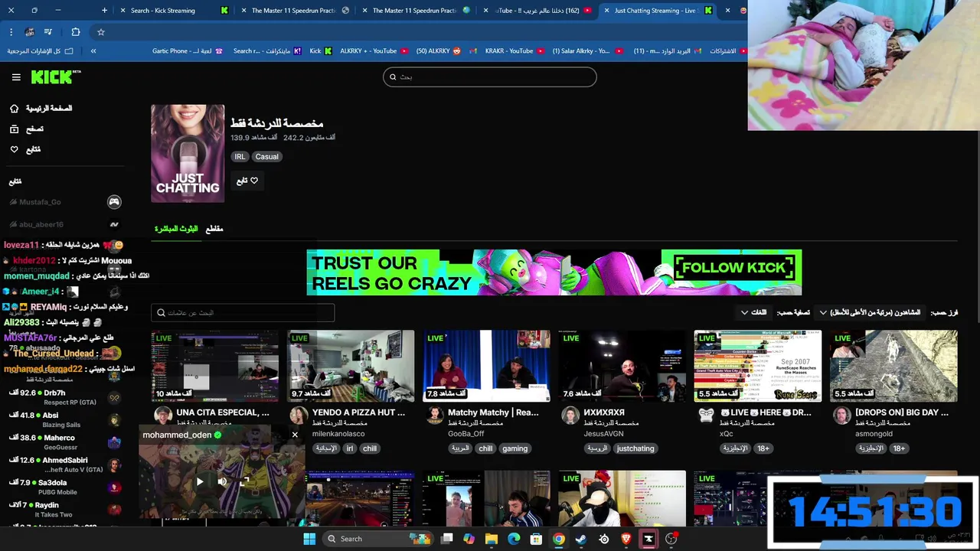980x551 pixels.
Task: Open Chrome three-dot menu
Action: [11, 32]
